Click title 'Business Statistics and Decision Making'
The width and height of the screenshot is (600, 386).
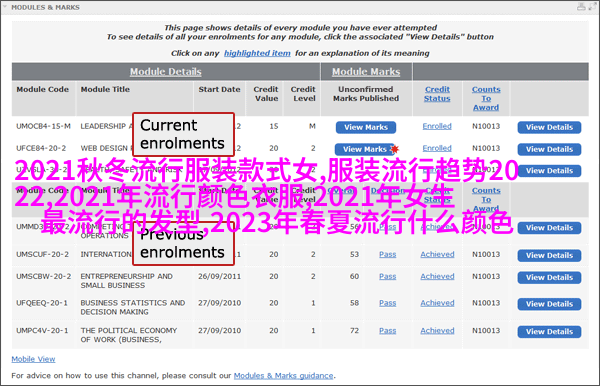point(133,307)
